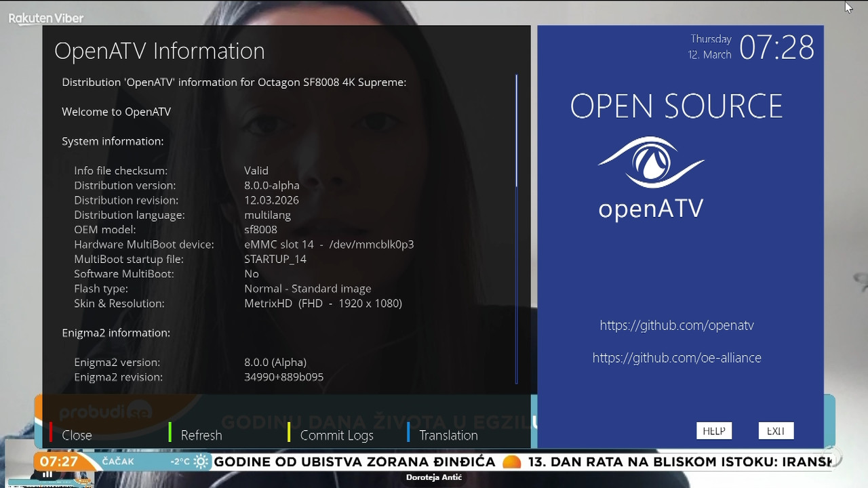Click the 'Software MultiBoot:' label
Screen dimensions: 868x488
(x=124, y=274)
